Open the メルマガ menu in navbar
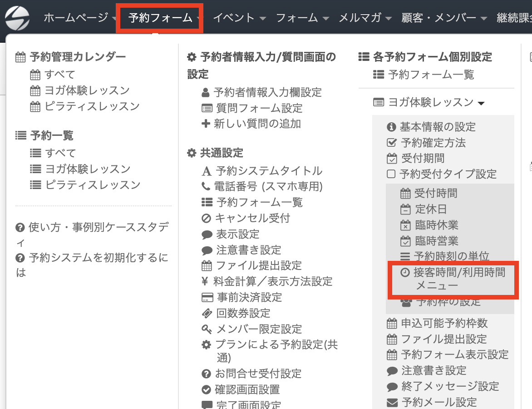This screenshot has height=409, width=532. pyautogui.click(x=365, y=18)
